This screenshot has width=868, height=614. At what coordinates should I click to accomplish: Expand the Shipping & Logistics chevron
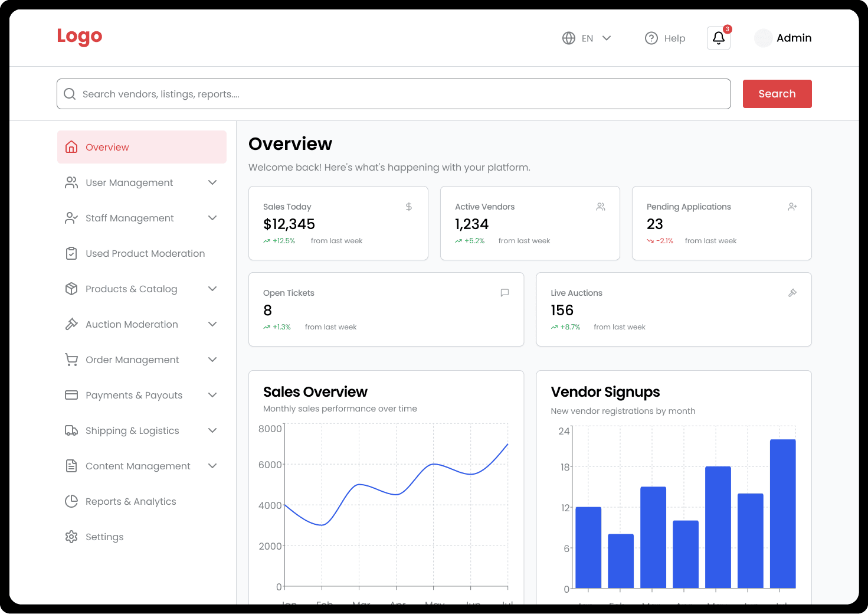[x=212, y=430]
